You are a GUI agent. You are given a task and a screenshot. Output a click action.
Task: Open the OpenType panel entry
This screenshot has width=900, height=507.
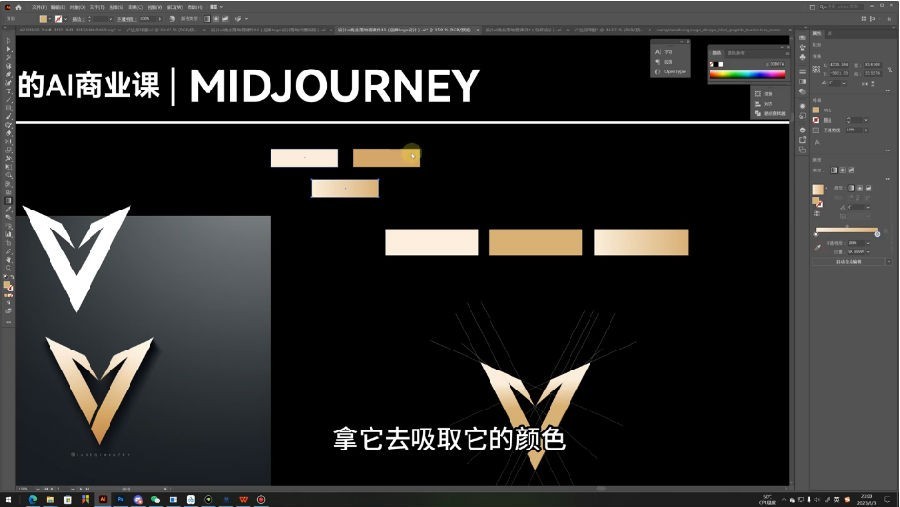pyautogui.click(x=670, y=72)
